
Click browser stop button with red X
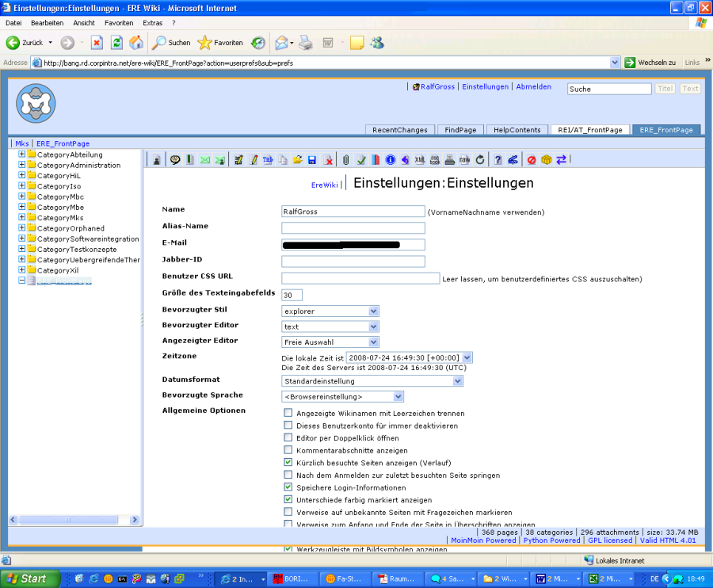[x=97, y=43]
